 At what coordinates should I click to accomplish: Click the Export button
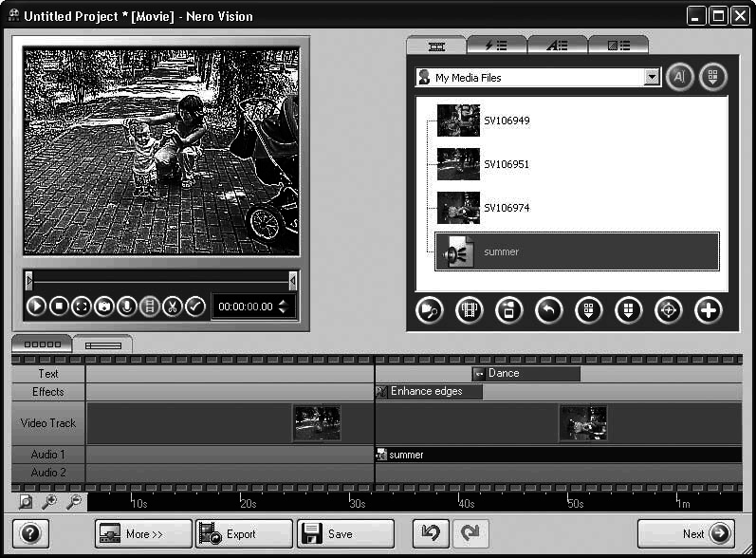click(243, 534)
